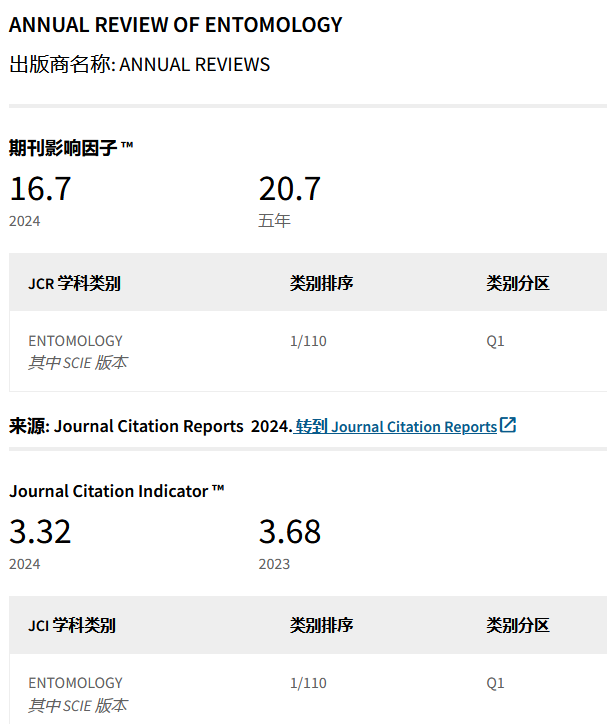Select ENTOMOLOGY category in the JCI table
607x724 pixels.
76,683
